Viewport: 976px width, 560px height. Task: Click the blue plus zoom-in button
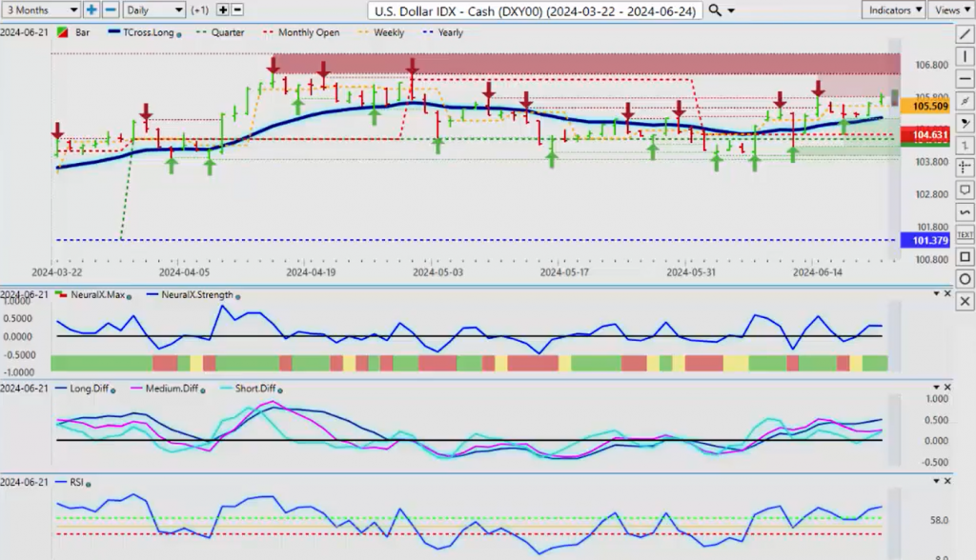tap(91, 10)
